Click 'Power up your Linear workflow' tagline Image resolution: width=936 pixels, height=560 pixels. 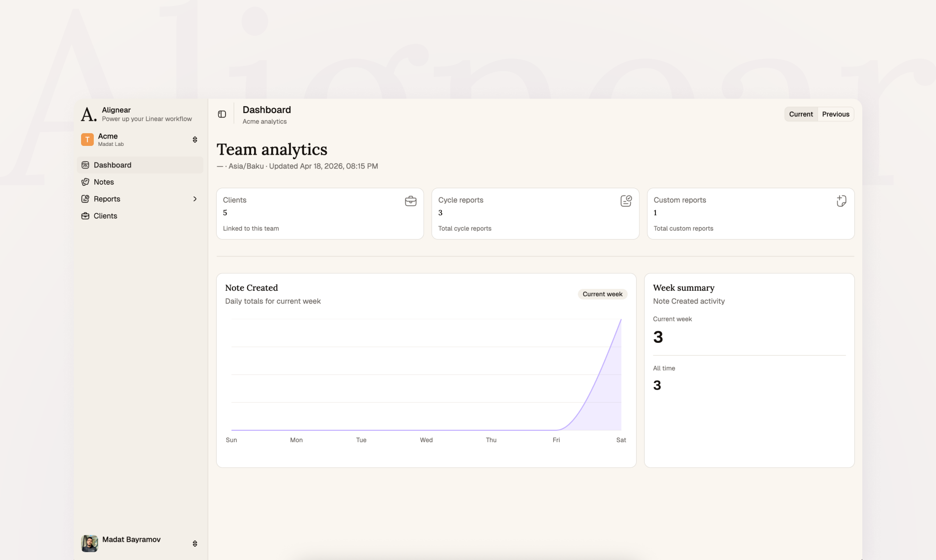click(147, 119)
